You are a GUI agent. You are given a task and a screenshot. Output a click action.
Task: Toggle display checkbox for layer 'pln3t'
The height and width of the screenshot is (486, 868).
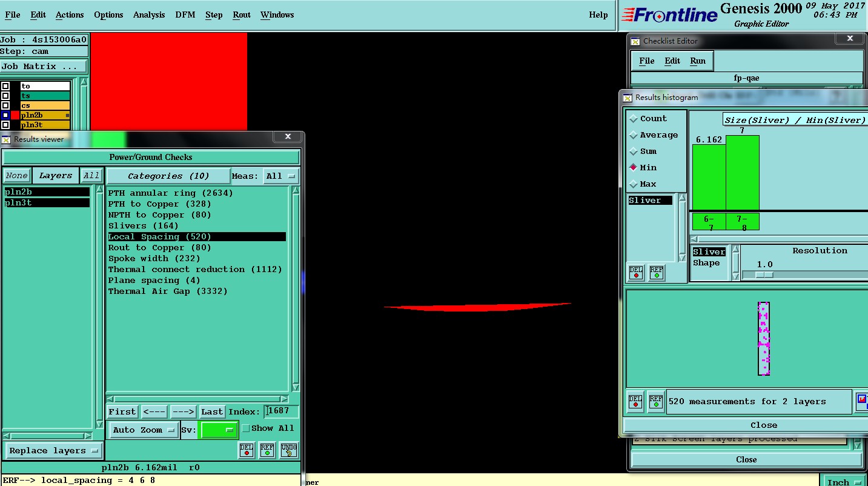(x=5, y=125)
